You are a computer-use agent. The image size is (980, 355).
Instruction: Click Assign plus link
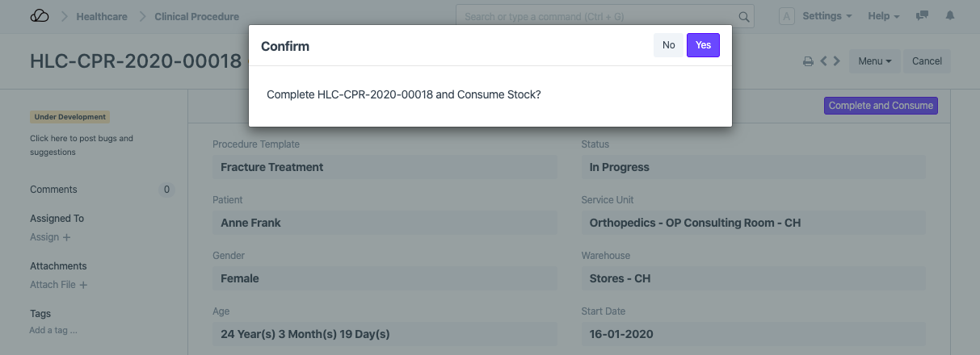(50, 237)
